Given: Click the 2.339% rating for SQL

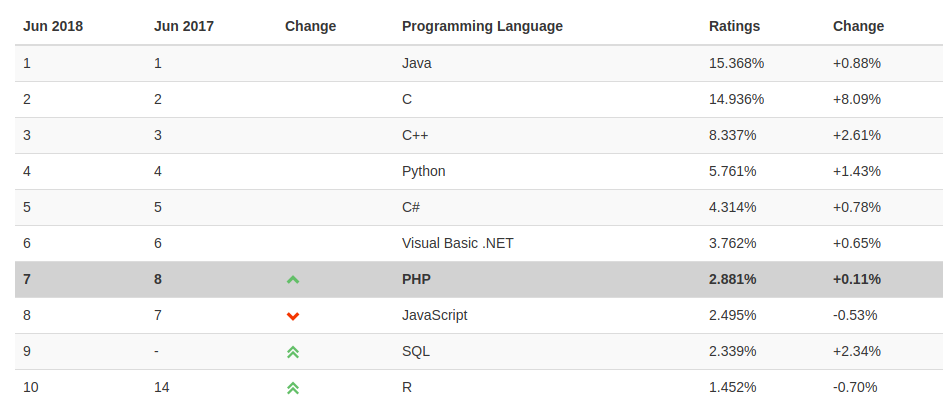Looking at the screenshot, I should point(733,352).
